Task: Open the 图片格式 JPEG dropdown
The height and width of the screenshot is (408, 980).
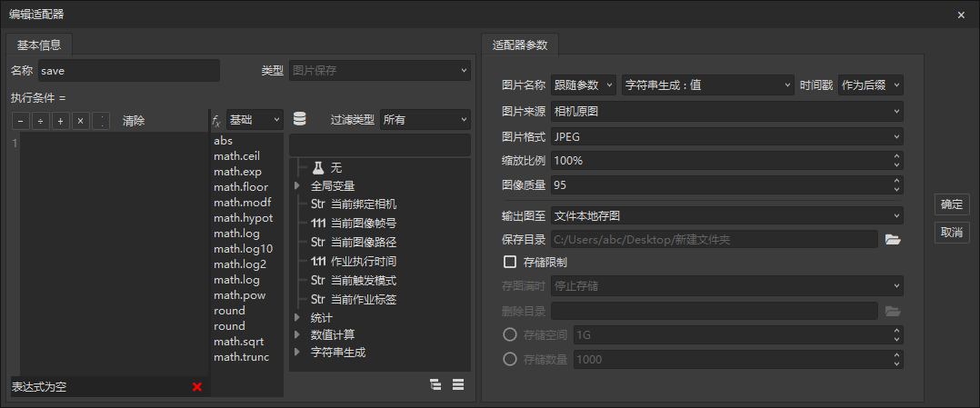Action: pyautogui.click(x=726, y=136)
